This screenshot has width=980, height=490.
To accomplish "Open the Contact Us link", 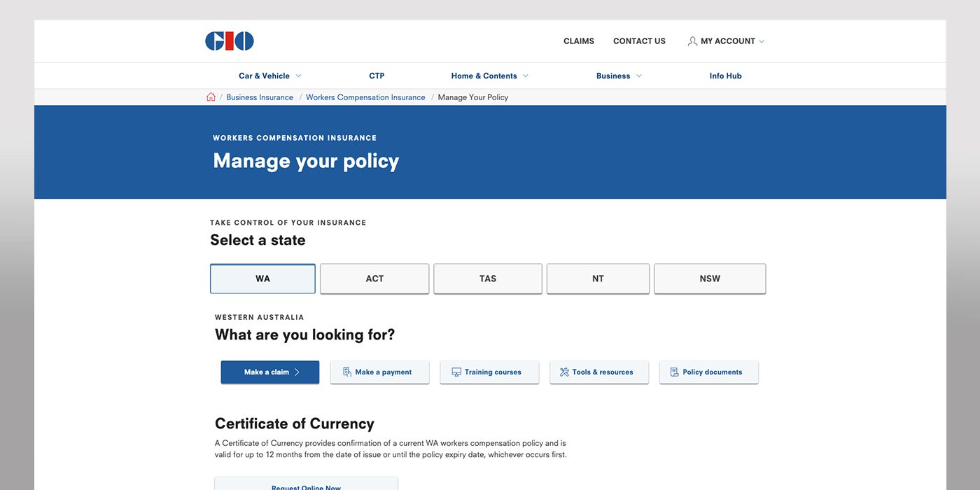I will click(639, 41).
